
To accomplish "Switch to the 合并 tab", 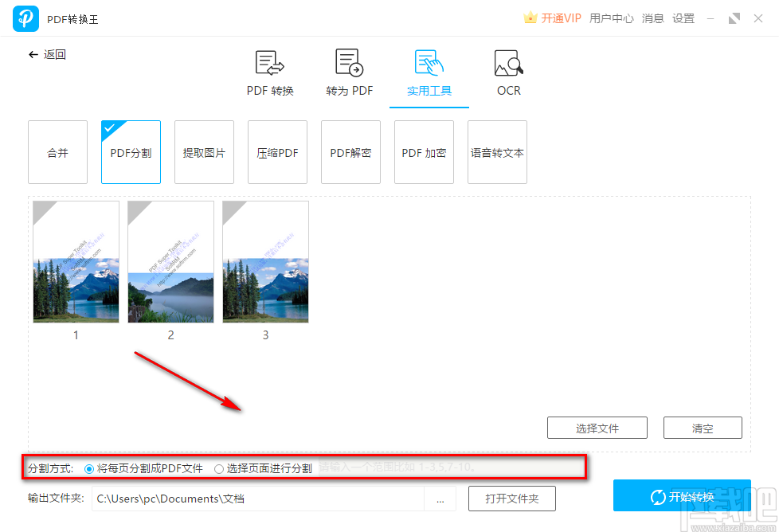I will (x=57, y=152).
